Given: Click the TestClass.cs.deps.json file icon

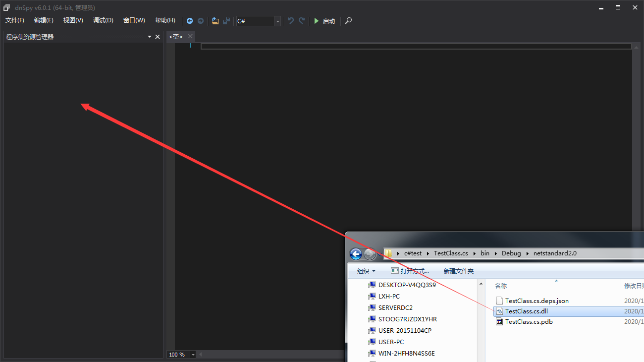Looking at the screenshot, I should (x=500, y=301).
